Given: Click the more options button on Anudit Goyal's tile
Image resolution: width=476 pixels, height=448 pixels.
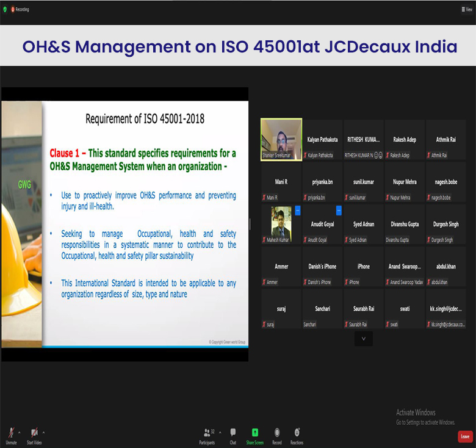Looking at the screenshot, I should click(x=339, y=211).
